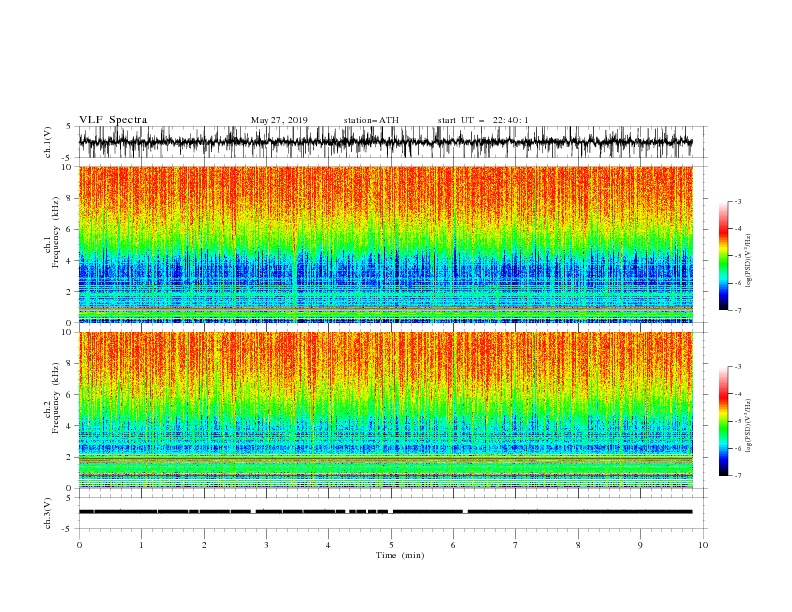Click the "2" tick on the time axis
Screen dimensions: 792x612
pyautogui.click(x=204, y=545)
